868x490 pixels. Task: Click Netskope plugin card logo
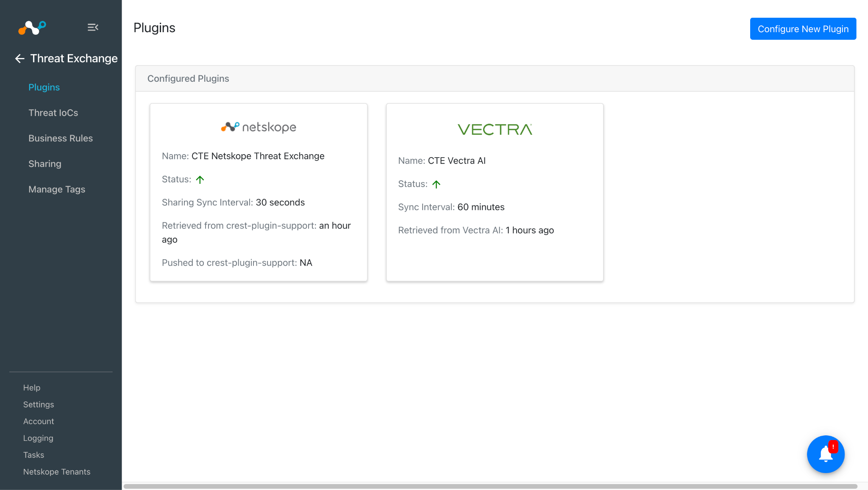coord(259,127)
